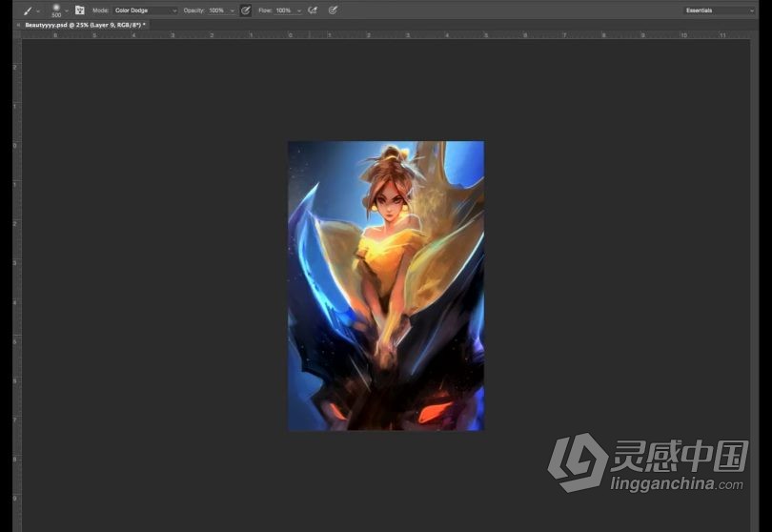The image size is (772, 532).
Task: Click the Opacity 100% value field
Action: pyautogui.click(x=216, y=10)
